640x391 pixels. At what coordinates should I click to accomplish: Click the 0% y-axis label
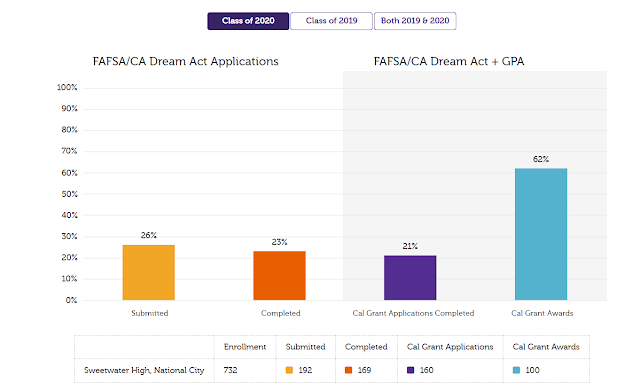[71, 300]
